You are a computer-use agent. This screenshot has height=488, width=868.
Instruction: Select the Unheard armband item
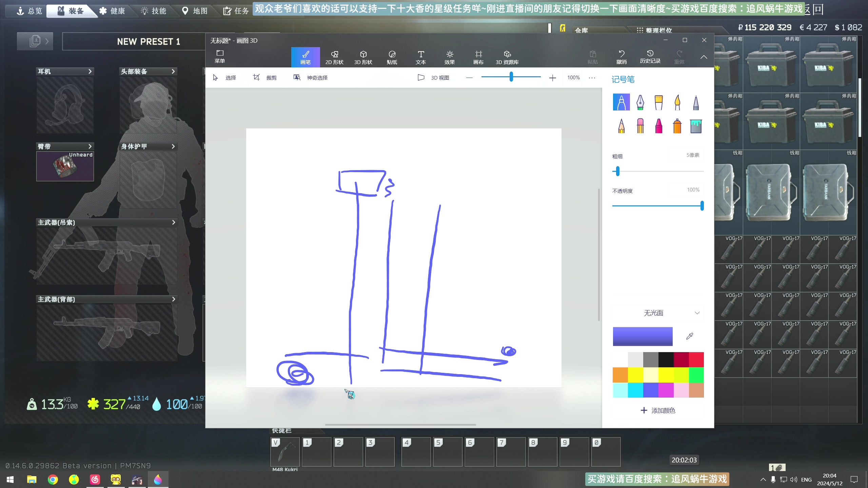65,166
